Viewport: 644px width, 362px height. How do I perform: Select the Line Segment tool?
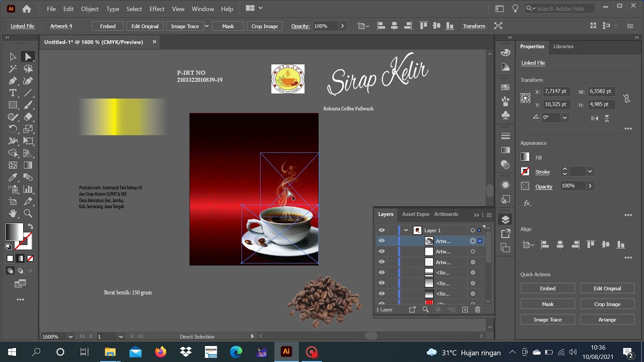coord(28,93)
